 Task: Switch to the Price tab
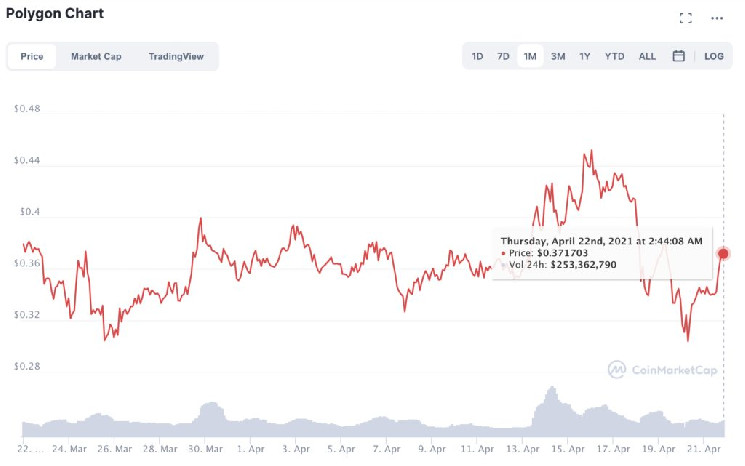(32, 56)
